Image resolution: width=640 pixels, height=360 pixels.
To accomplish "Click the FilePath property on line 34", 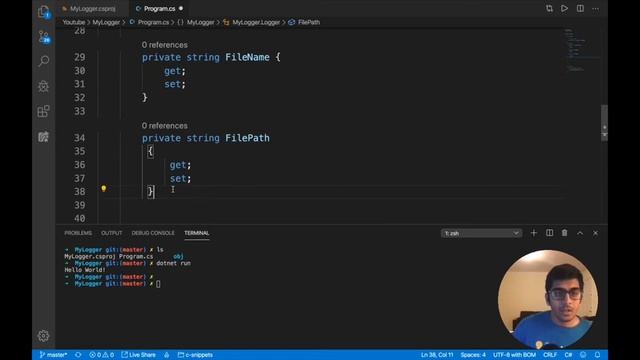I will (247, 138).
